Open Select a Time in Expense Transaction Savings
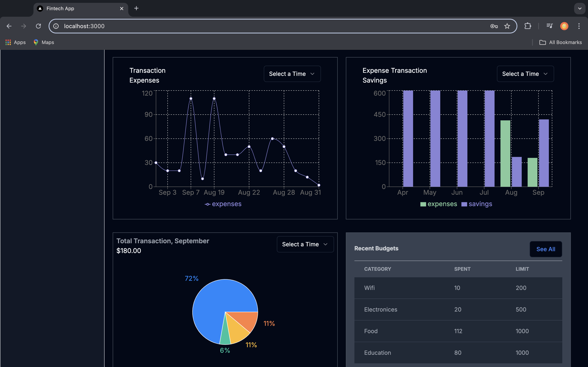Viewport: 588px width, 367px height. [x=525, y=74]
